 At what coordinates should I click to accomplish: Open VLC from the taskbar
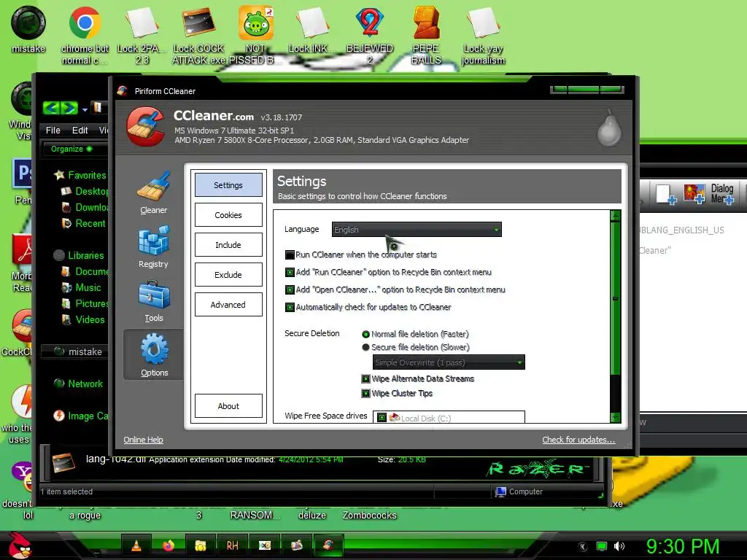coord(136,545)
